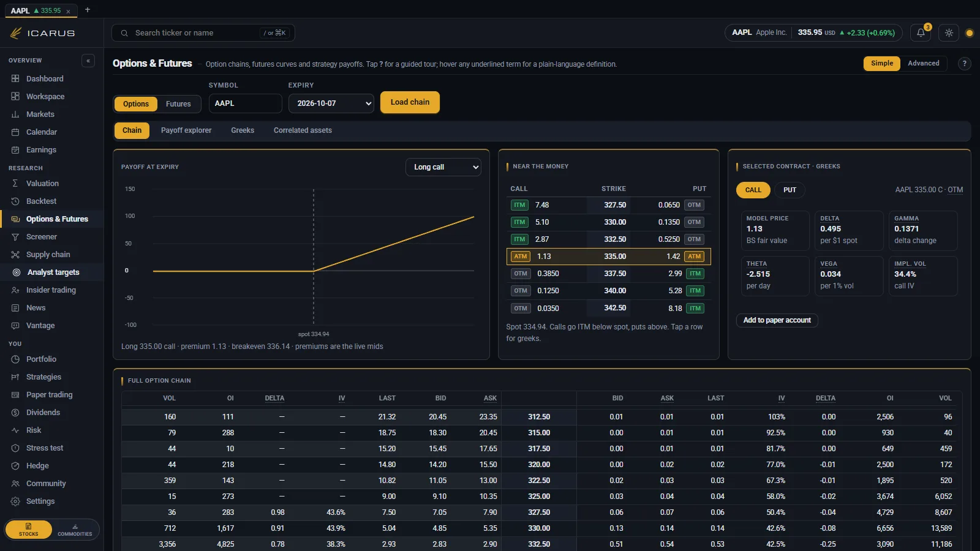Click the Icarus logo
The height and width of the screenshot is (551, 980).
coord(42,33)
